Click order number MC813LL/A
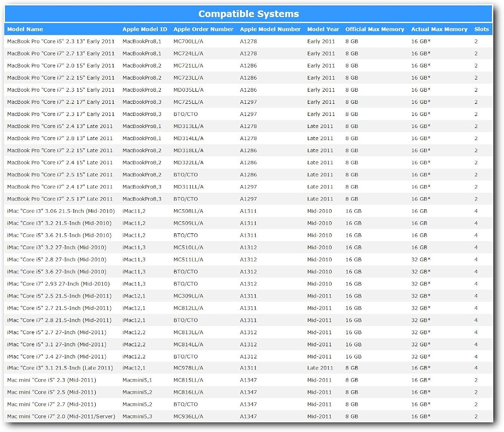The image size is (504, 432). pyautogui.click(x=188, y=332)
